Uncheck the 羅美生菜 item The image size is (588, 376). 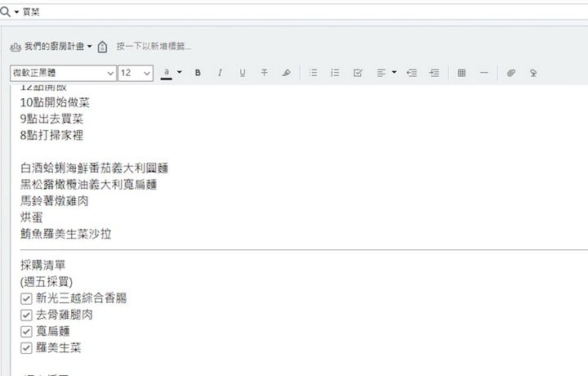click(26, 348)
